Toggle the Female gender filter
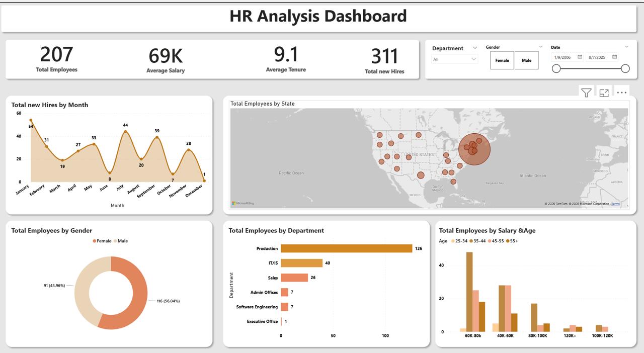 point(502,60)
